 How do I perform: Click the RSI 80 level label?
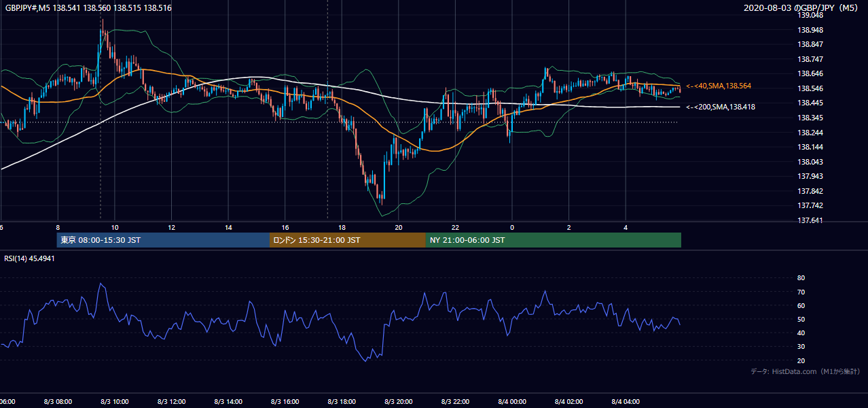point(801,278)
